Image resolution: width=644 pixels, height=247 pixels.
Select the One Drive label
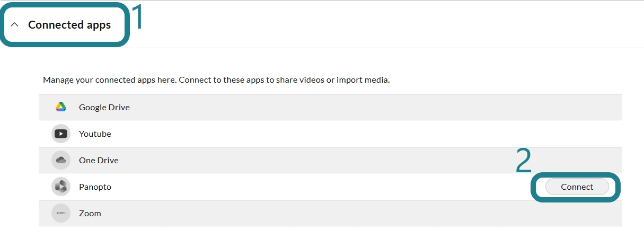click(99, 160)
